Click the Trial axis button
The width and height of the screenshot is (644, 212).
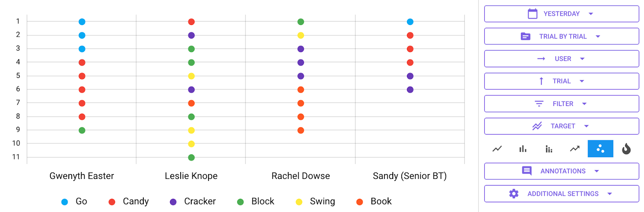coord(561,81)
